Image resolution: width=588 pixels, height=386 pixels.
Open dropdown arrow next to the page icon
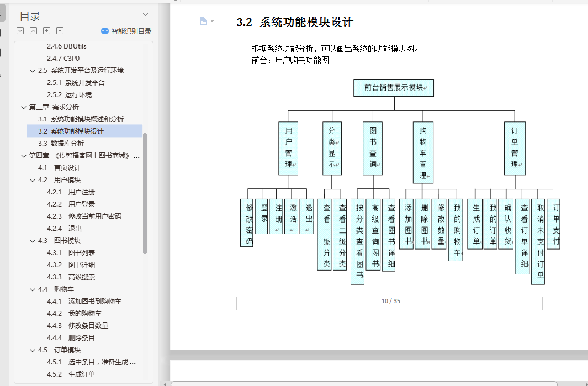tap(212, 22)
